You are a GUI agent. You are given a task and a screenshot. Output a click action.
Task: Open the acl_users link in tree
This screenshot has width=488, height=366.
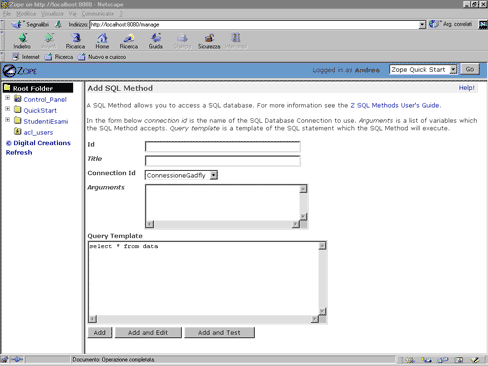click(38, 132)
